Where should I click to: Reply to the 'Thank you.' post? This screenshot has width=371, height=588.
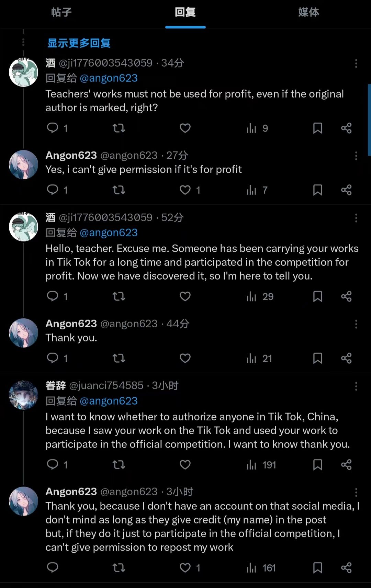click(53, 358)
